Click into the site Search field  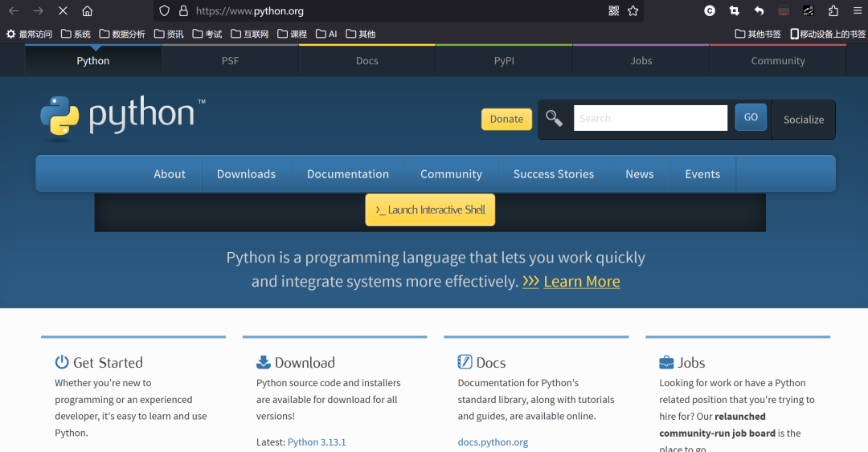pyautogui.click(x=650, y=118)
